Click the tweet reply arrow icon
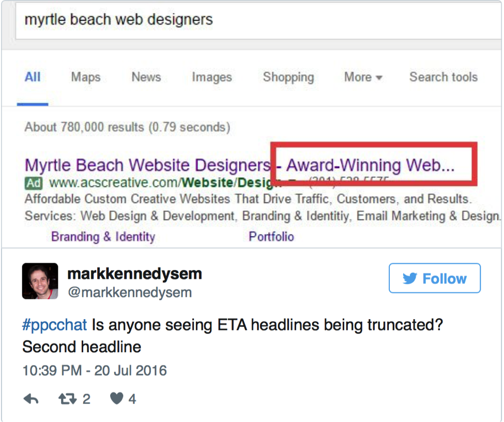 pos(31,399)
